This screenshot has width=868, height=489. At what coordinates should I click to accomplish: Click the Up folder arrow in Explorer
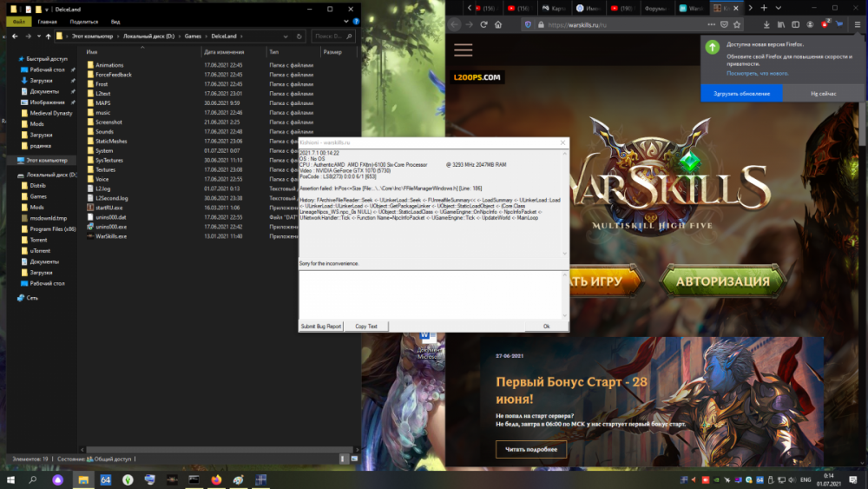[46, 37]
